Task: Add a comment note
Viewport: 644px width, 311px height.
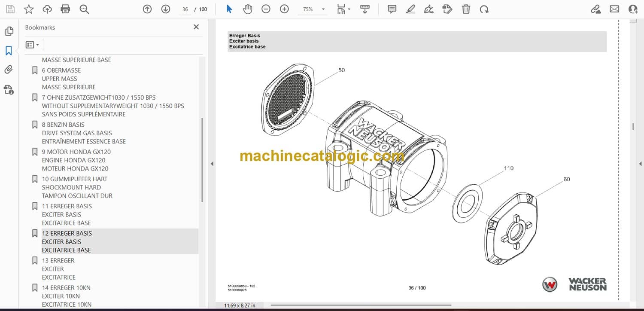Action: (x=392, y=9)
